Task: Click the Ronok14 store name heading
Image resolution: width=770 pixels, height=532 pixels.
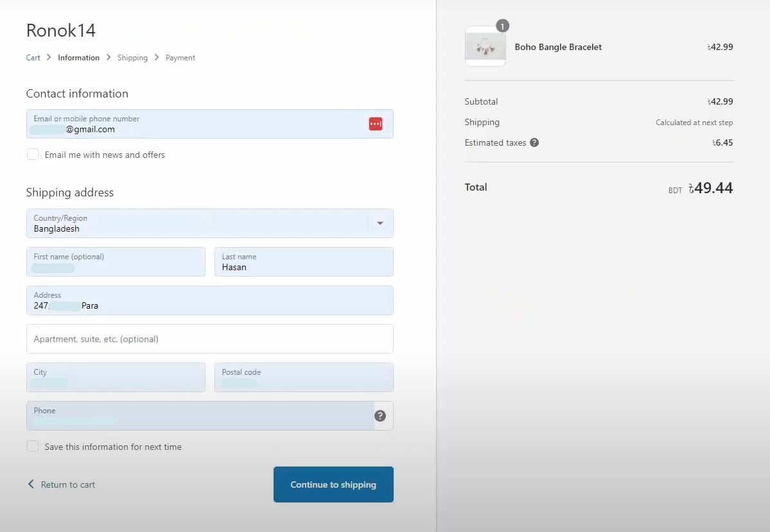Action: (61, 30)
